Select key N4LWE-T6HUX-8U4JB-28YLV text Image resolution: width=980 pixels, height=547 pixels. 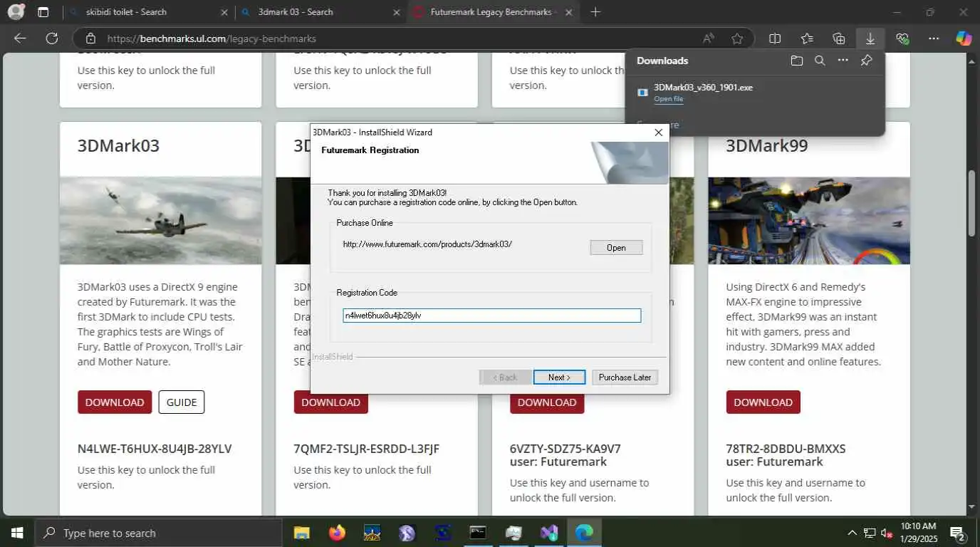point(155,449)
